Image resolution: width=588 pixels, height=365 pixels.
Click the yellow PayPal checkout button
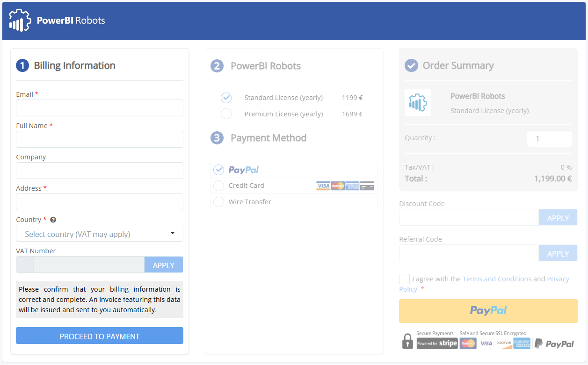tap(488, 311)
